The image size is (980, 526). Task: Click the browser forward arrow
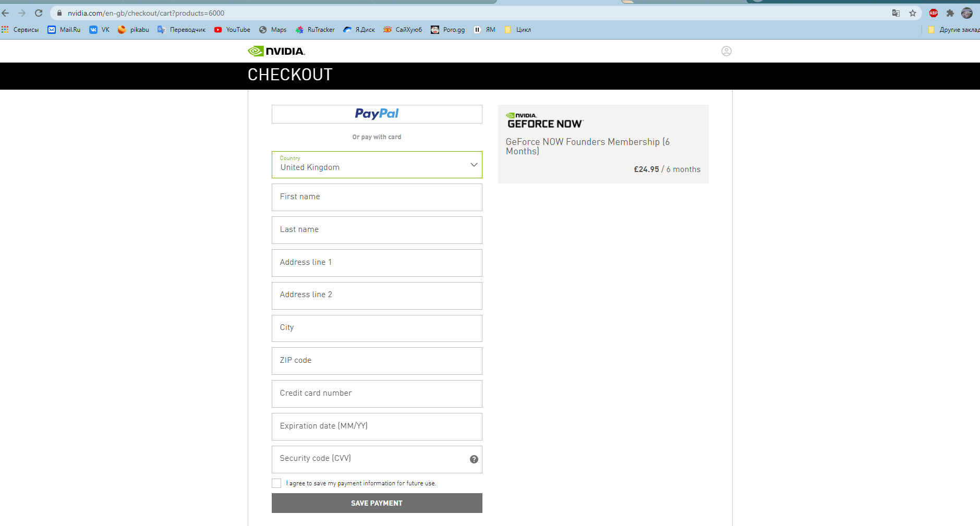pyautogui.click(x=22, y=13)
